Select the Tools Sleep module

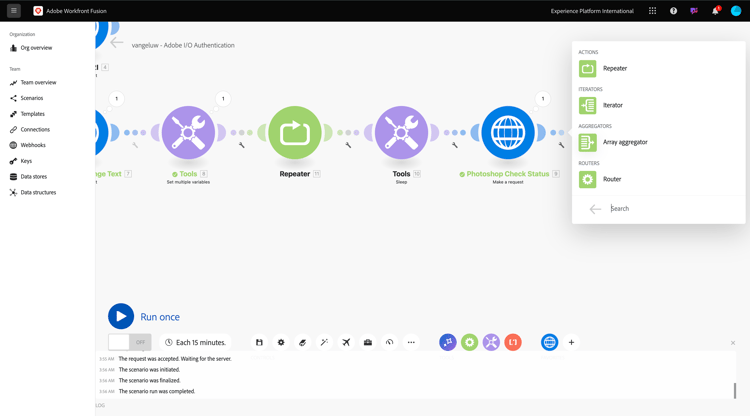(401, 132)
